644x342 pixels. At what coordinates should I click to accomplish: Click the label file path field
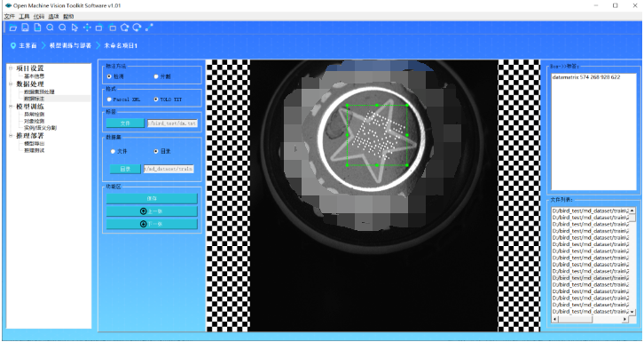click(172, 123)
